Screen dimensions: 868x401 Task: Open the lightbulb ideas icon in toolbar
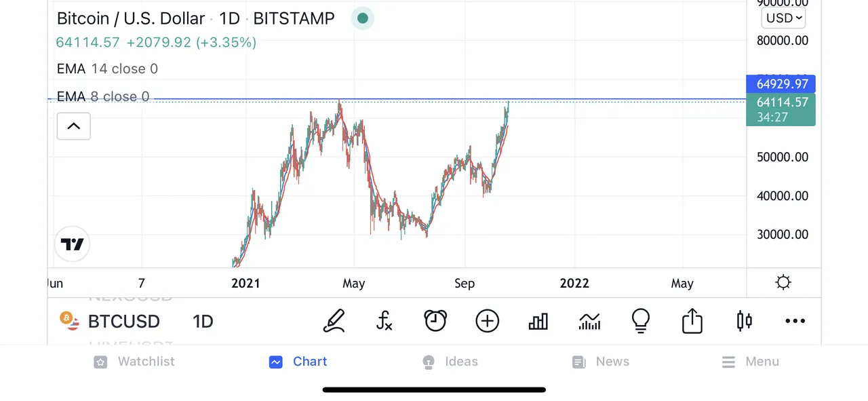pos(640,321)
